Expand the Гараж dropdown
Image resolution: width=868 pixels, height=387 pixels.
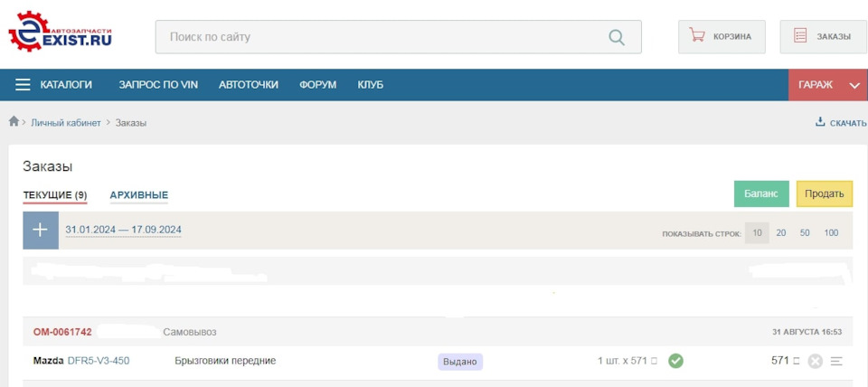point(828,85)
